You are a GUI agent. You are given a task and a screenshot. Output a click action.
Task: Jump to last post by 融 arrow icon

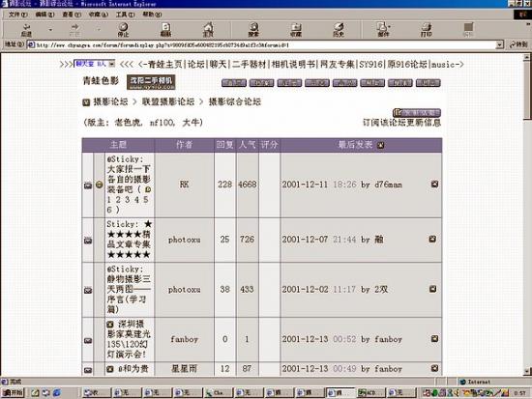point(432,239)
